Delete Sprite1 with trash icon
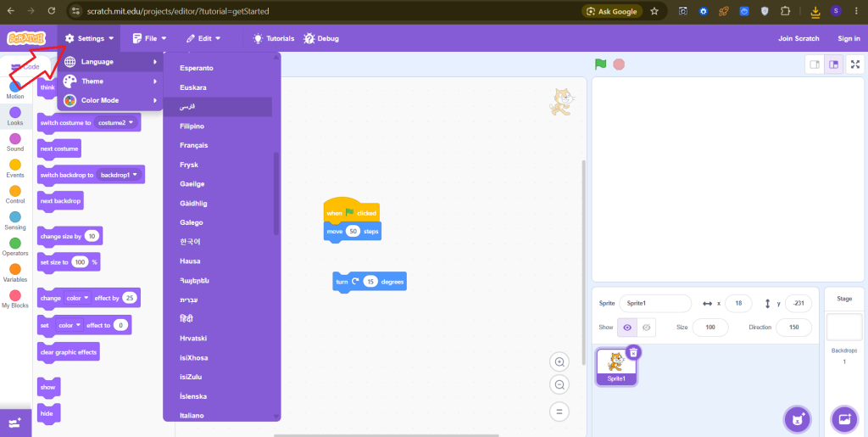This screenshot has height=437, width=868. coord(634,351)
